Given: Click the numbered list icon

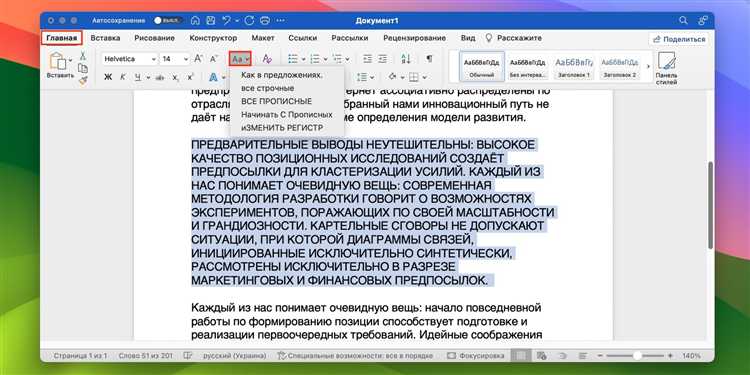Looking at the screenshot, I should tap(315, 59).
